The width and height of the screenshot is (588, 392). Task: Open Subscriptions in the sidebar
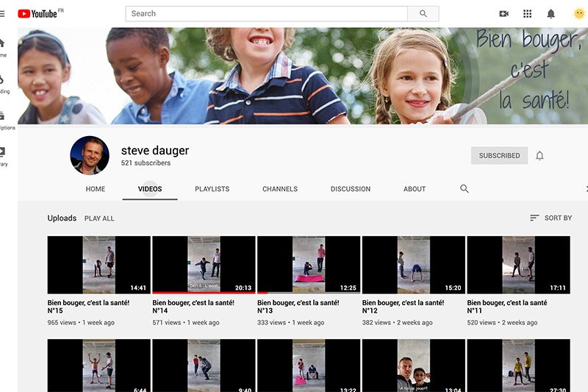(6, 121)
